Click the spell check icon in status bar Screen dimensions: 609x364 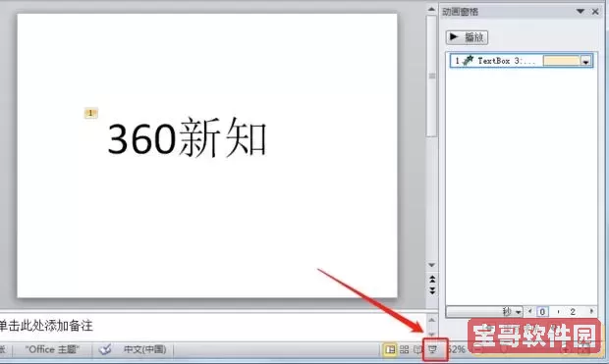pos(105,349)
